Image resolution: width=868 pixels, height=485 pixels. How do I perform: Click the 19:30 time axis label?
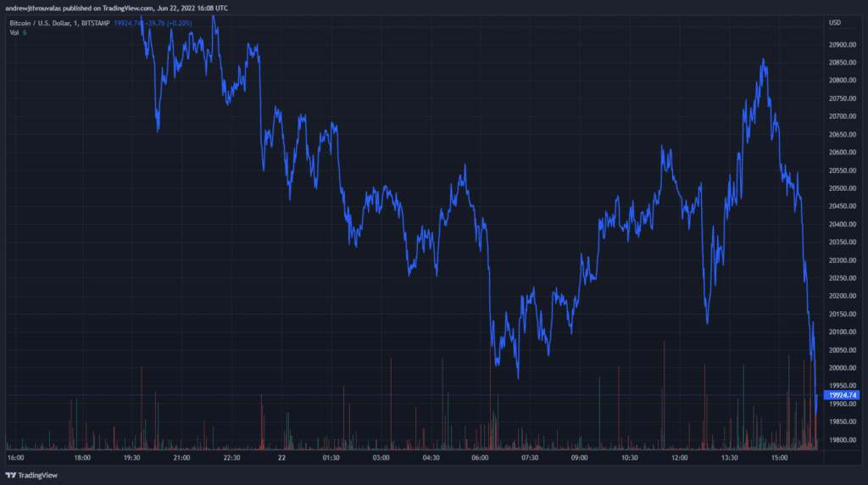point(131,458)
